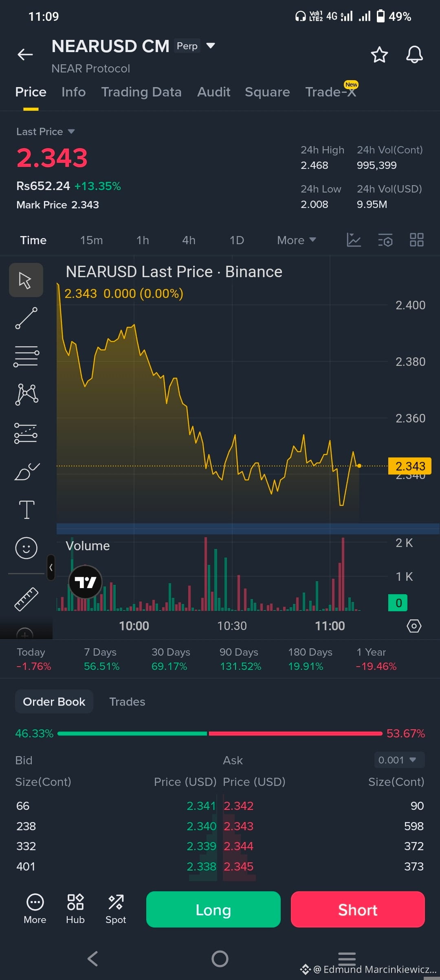Open the Last Price type dropdown
The width and height of the screenshot is (440, 980).
point(46,131)
